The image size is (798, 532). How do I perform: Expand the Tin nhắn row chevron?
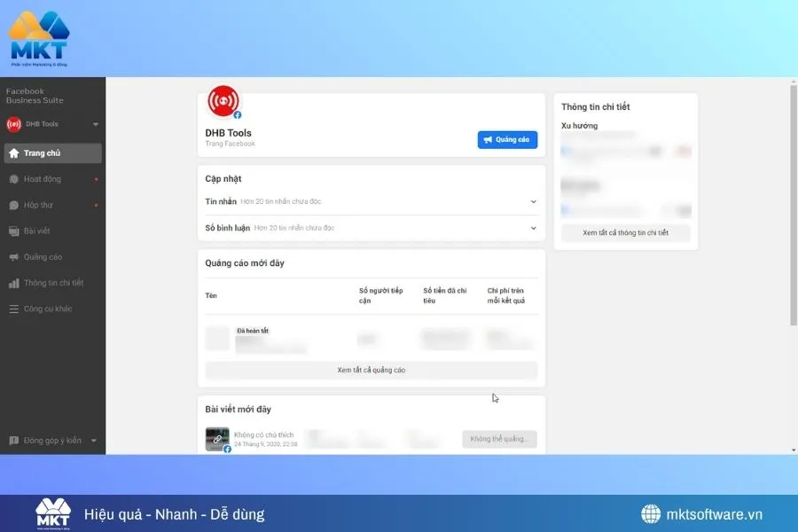[534, 201]
